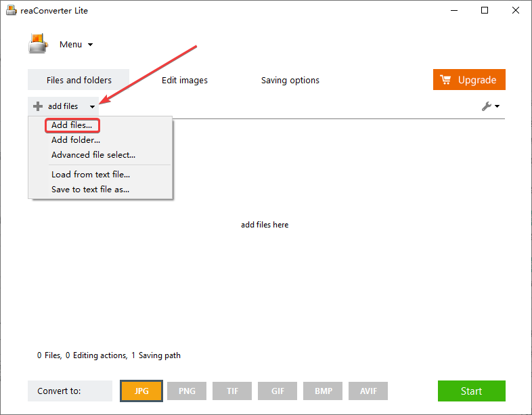The image size is (532, 415).
Task: Maximize the reaConverter Lite window
Action: click(485, 11)
